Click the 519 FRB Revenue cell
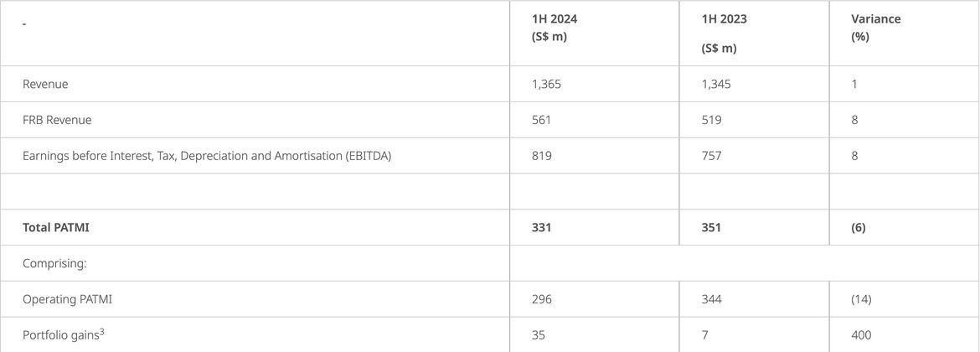Image resolution: width=980 pixels, height=352 pixels. [x=712, y=120]
